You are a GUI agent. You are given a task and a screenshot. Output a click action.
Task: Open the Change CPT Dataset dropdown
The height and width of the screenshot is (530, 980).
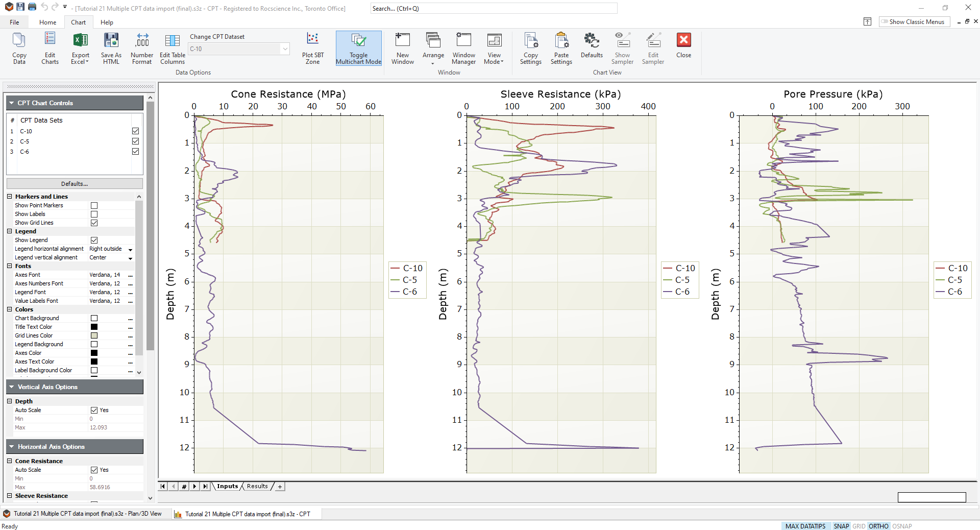point(285,49)
